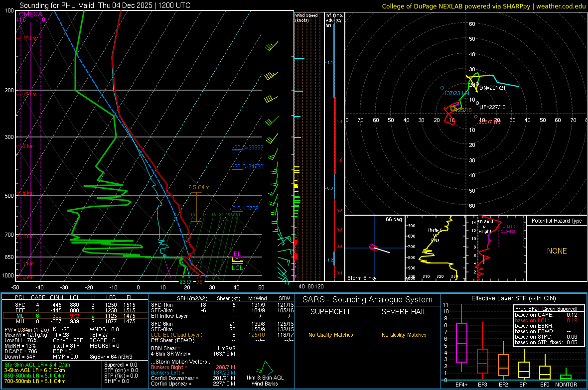This screenshot has width=588, height=390.
Task: Click the 'LowRH = 76%' value
Action: pos(20,340)
